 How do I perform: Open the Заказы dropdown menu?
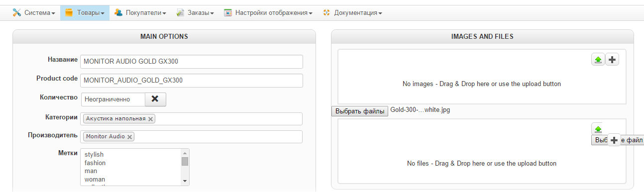click(x=195, y=13)
